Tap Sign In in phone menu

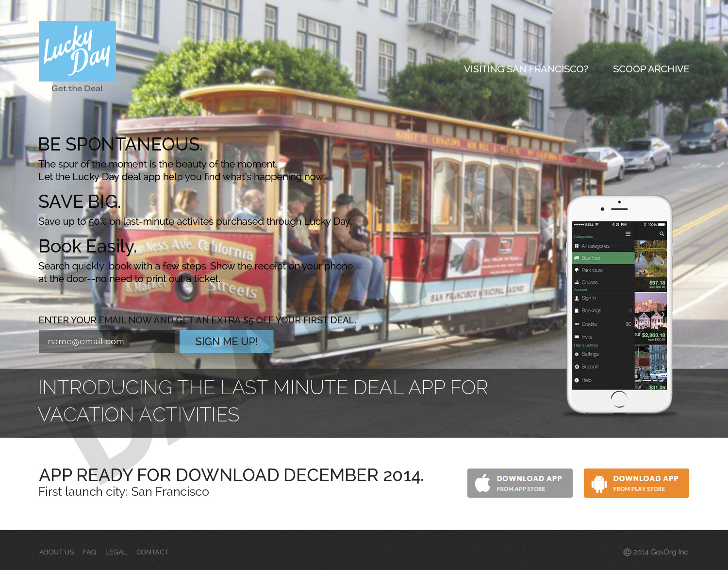[603, 298]
